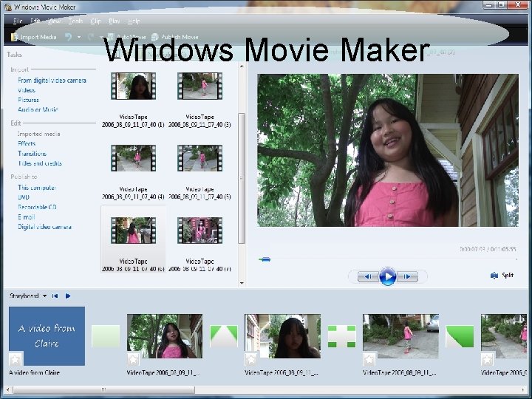532x399 pixels.
Task: Publish to DVD link
Action: pyautogui.click(x=24, y=197)
